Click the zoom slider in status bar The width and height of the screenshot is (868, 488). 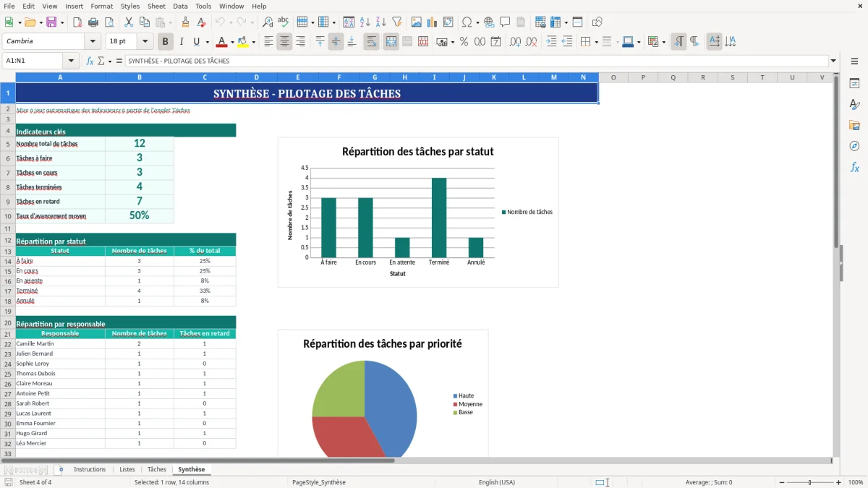pos(809,482)
